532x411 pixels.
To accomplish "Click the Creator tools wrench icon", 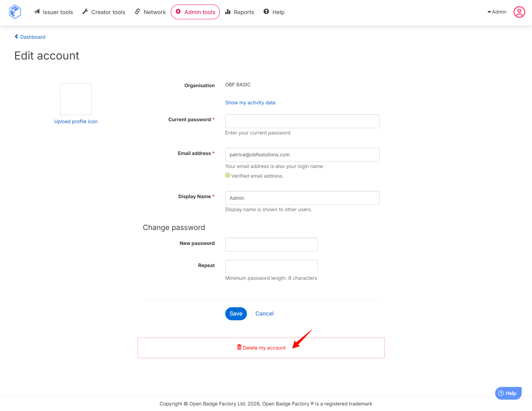I will pos(85,12).
